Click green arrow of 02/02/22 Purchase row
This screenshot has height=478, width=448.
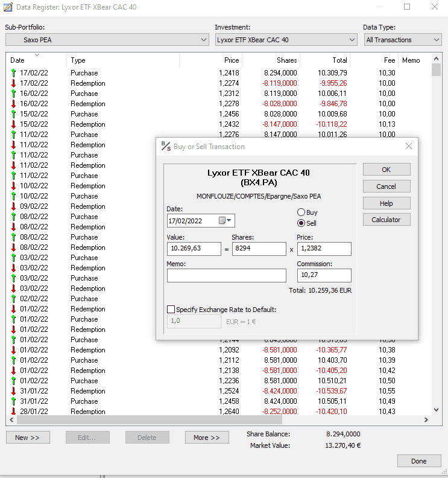13,298
